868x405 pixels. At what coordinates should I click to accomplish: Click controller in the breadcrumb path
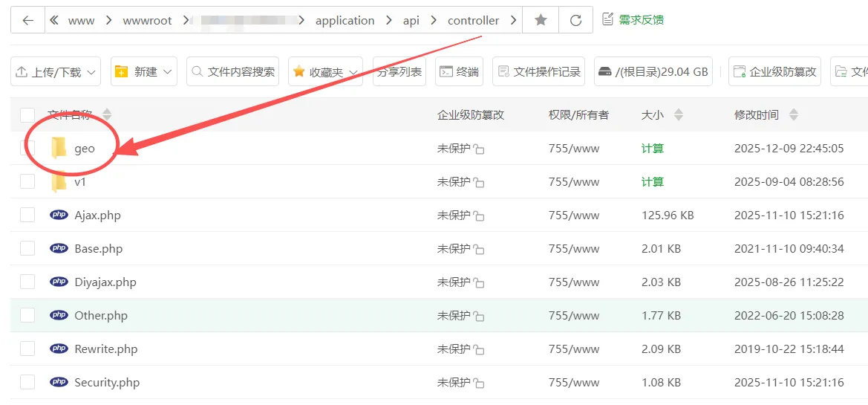pos(473,21)
